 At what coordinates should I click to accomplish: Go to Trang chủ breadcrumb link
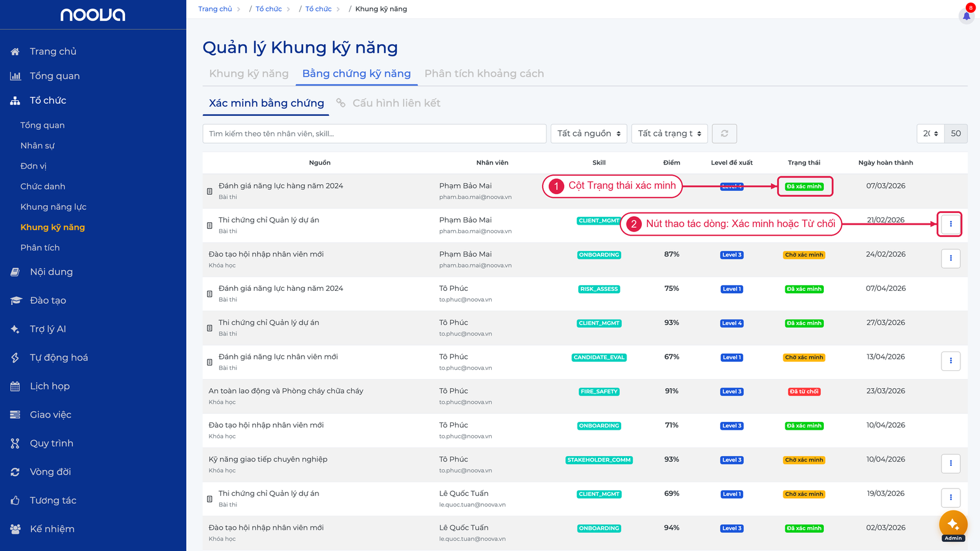point(215,9)
